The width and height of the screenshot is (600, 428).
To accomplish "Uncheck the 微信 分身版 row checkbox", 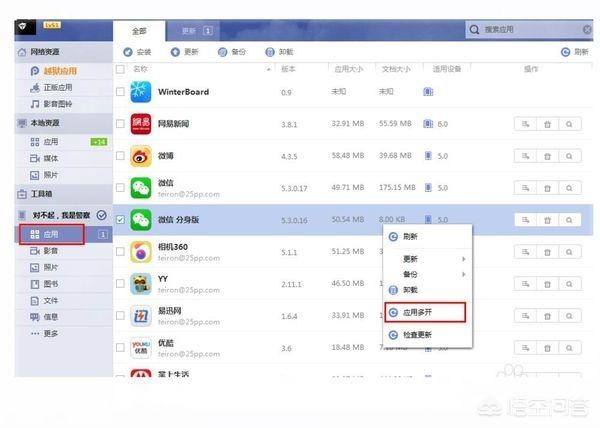I will click(120, 220).
